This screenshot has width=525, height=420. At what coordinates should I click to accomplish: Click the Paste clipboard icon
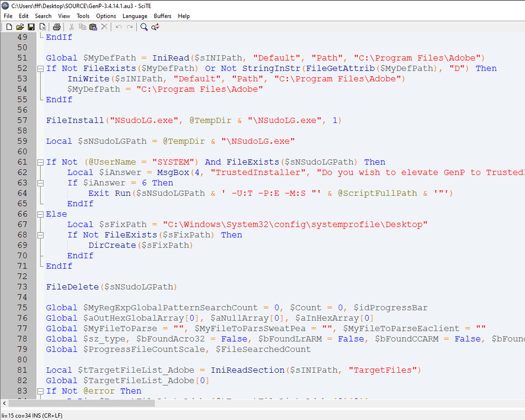pos(93,27)
